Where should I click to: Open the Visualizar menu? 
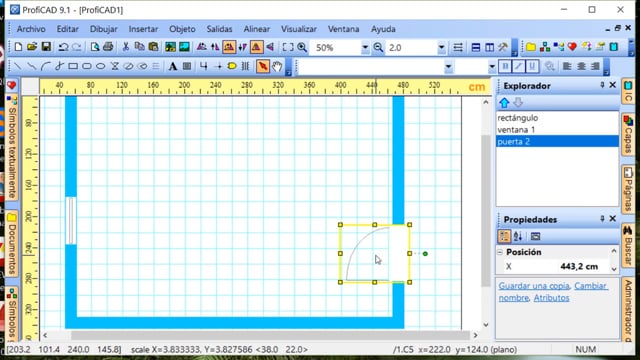[x=298, y=29]
